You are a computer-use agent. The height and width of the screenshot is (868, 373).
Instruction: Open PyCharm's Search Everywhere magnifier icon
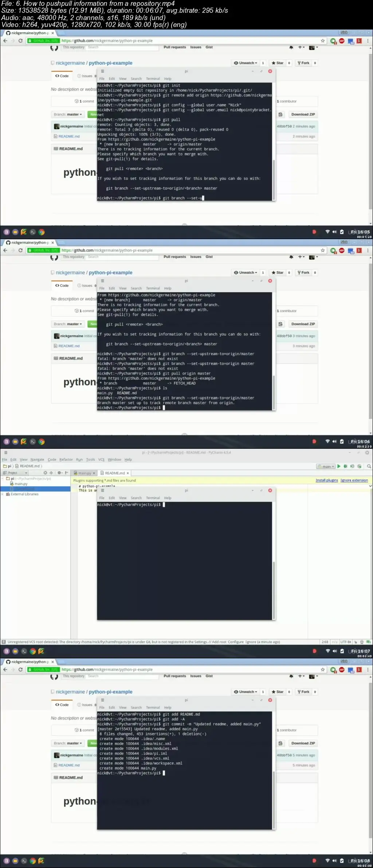click(369, 466)
